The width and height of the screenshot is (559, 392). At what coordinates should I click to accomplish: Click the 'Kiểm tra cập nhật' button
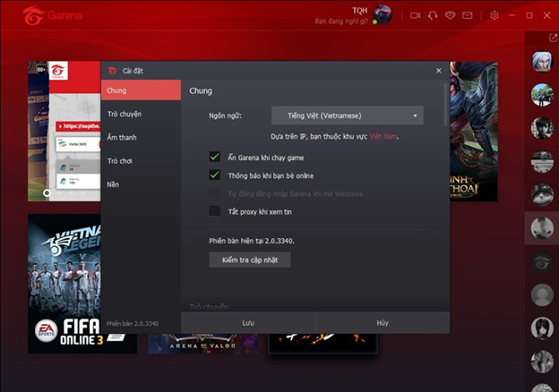coord(250,260)
